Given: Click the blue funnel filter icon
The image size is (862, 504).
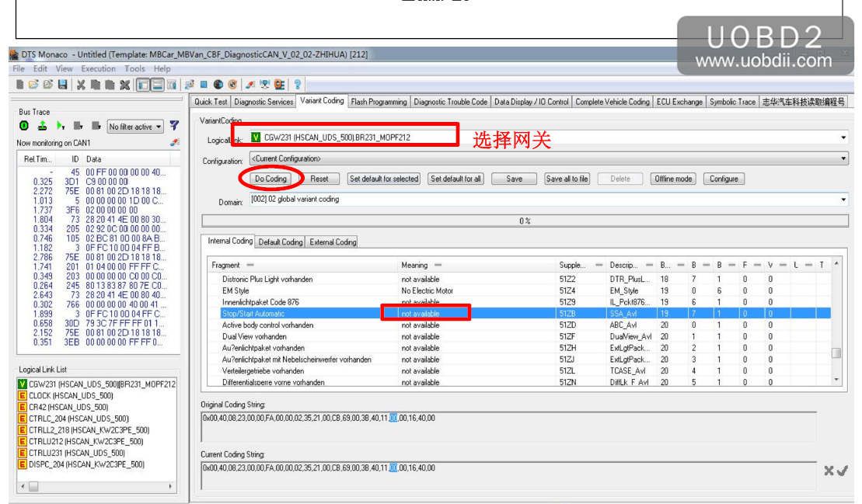Looking at the screenshot, I should [174, 126].
